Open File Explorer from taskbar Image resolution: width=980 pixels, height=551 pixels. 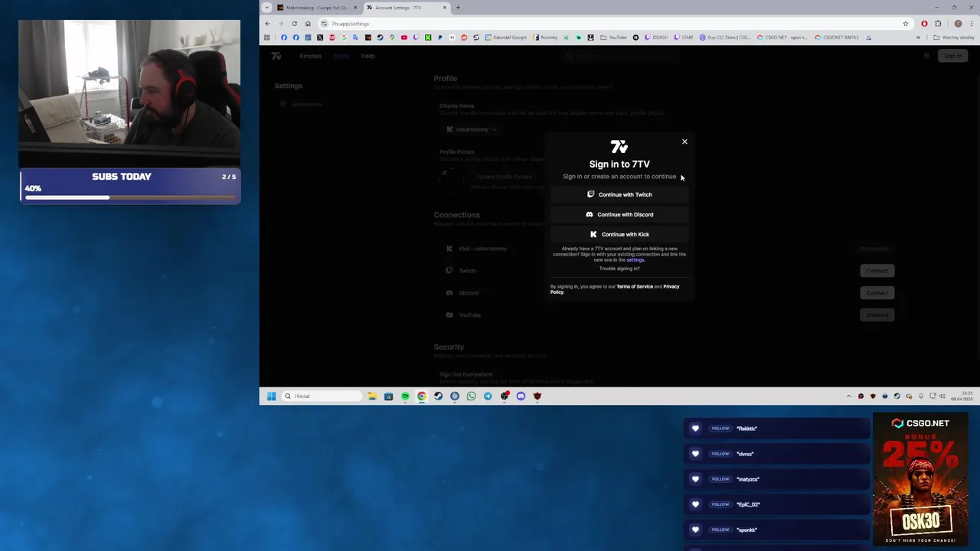[371, 396]
